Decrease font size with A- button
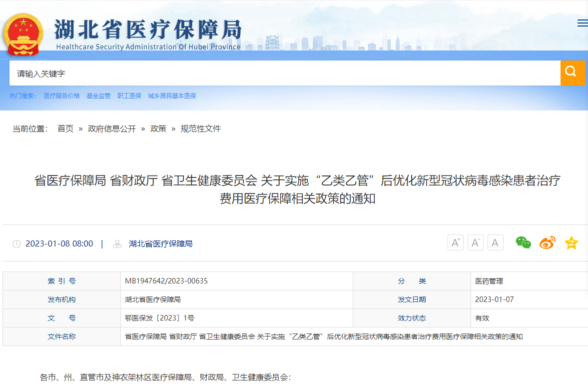This screenshot has width=588, height=384. 475,243
